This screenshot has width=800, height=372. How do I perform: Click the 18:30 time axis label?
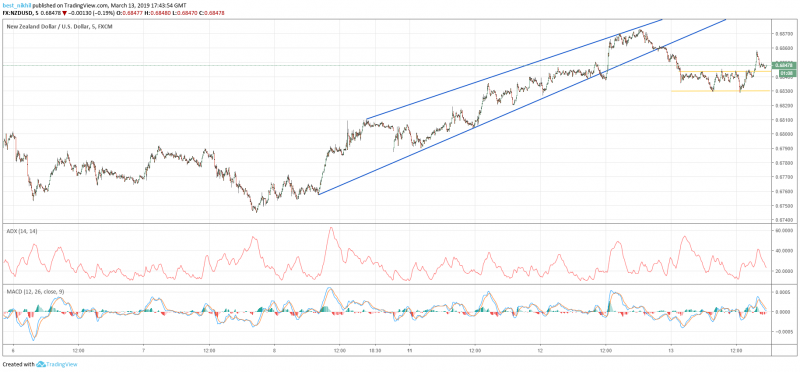coord(376,351)
